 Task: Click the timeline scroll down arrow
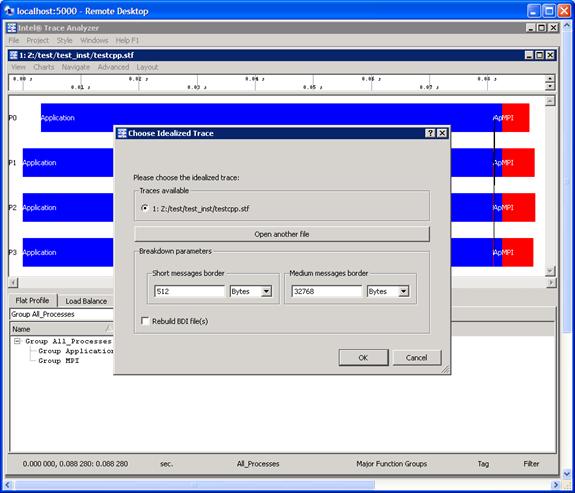coord(550,271)
